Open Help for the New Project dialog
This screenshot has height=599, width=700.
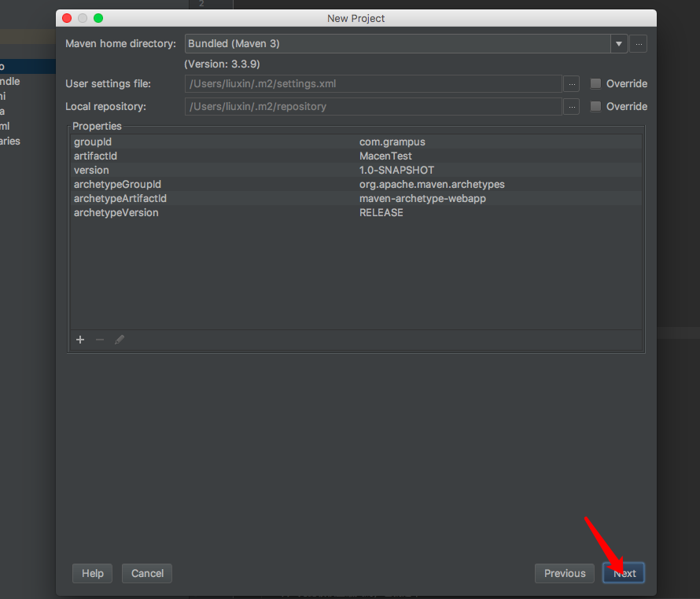pyautogui.click(x=92, y=573)
